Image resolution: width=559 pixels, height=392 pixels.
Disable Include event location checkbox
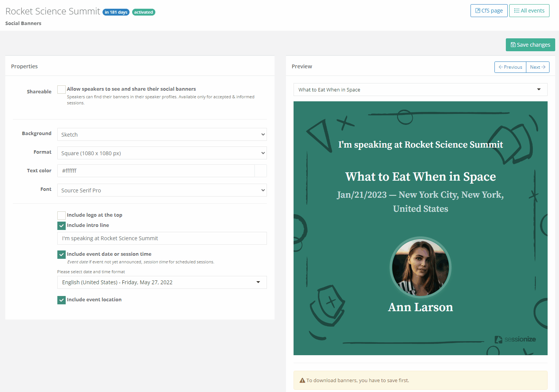click(x=62, y=300)
